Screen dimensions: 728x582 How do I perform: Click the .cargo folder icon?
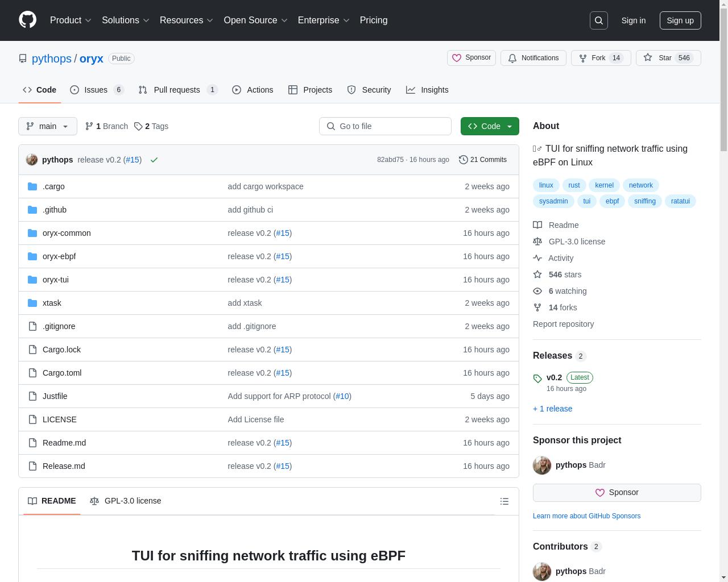(x=32, y=186)
